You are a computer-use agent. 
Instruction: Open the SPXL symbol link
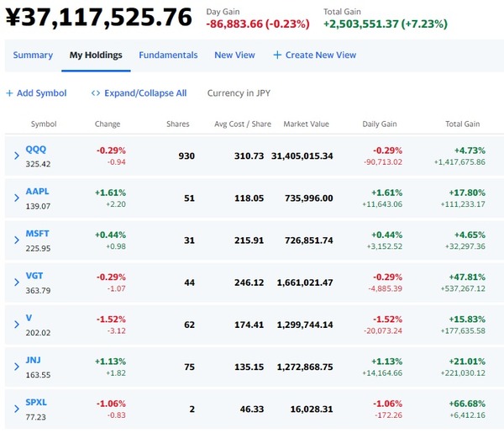pyautogui.click(x=36, y=402)
